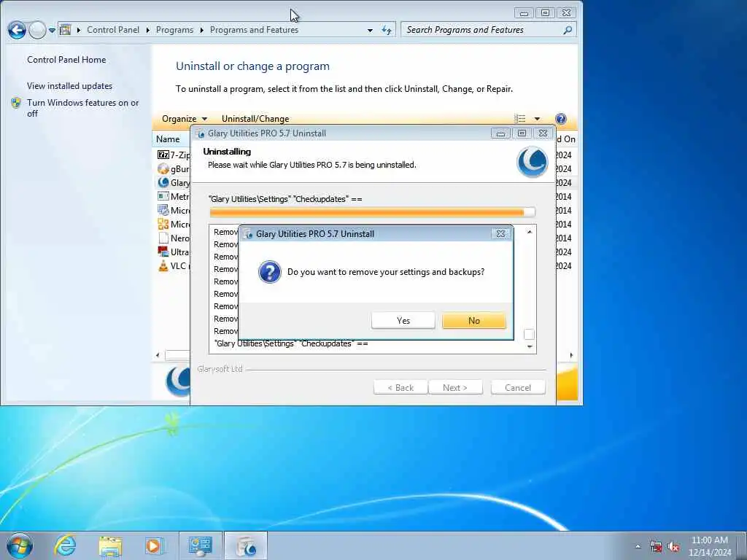This screenshot has height=560, width=747.
Task: Click Uninstall/Change in toolbar
Action: pos(255,119)
